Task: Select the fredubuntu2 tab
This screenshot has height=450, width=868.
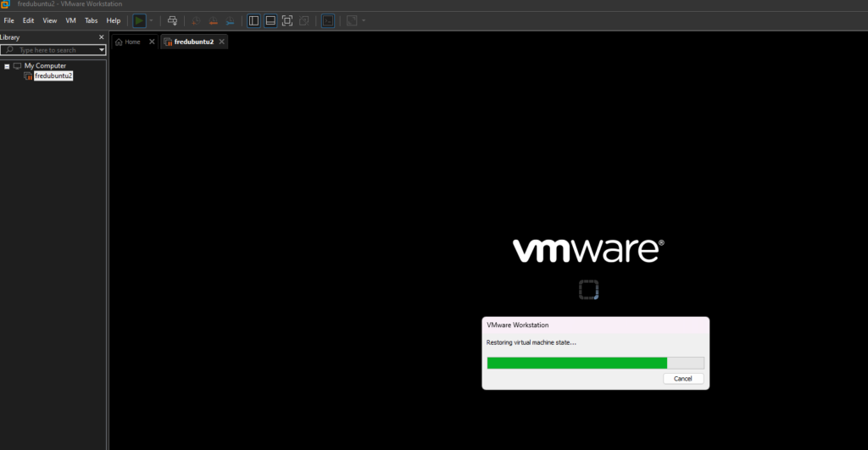Action: coord(194,42)
